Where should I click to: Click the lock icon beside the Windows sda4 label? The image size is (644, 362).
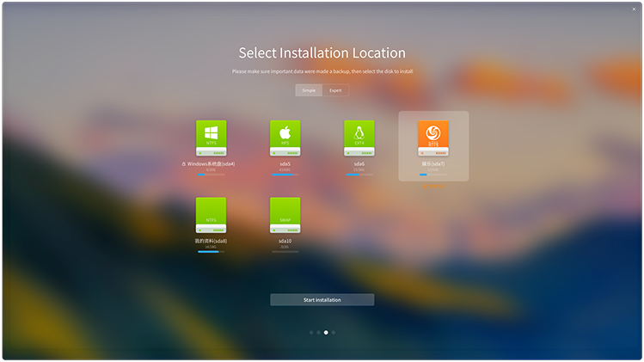click(x=184, y=163)
